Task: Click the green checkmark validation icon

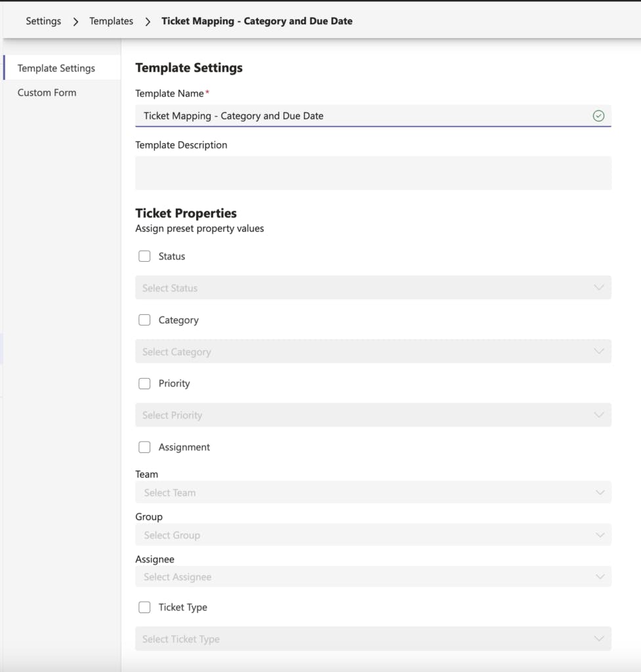Action: pyautogui.click(x=598, y=115)
